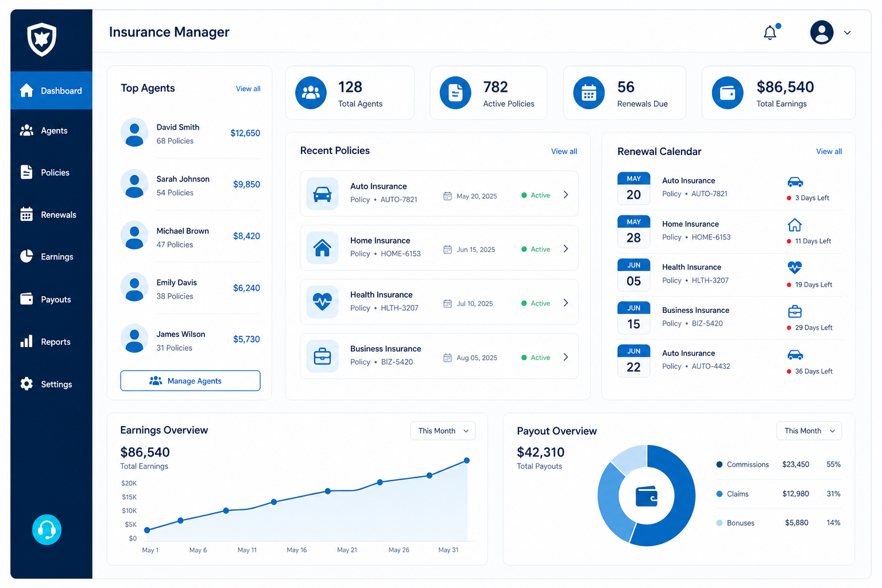This screenshot has width=882, height=588.
Task: Expand the Business Insurance BIZ-5420 policy chevron
Action: pos(566,357)
